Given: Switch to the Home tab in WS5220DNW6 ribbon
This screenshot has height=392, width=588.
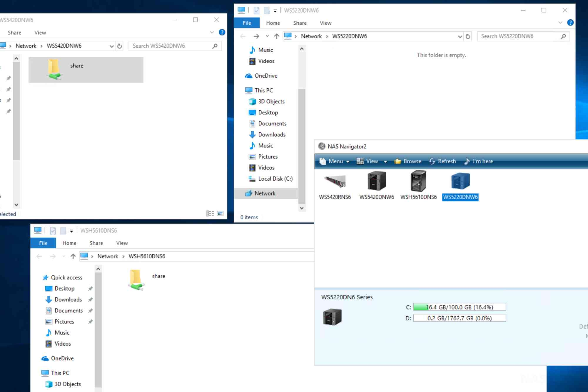Looking at the screenshot, I should click(x=273, y=23).
